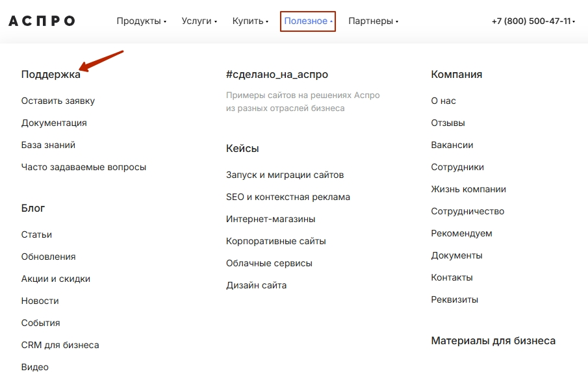Expand the phone number +7 (800) 500-47-11 dropdown
The height and width of the screenshot is (378, 588).
(x=533, y=21)
